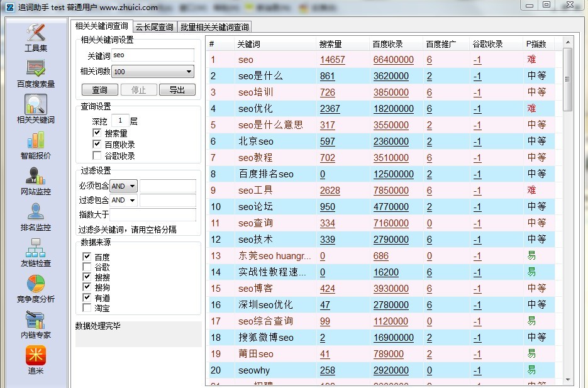Click the 追米 orange icon
This screenshot has width=588, height=388.
[36, 356]
